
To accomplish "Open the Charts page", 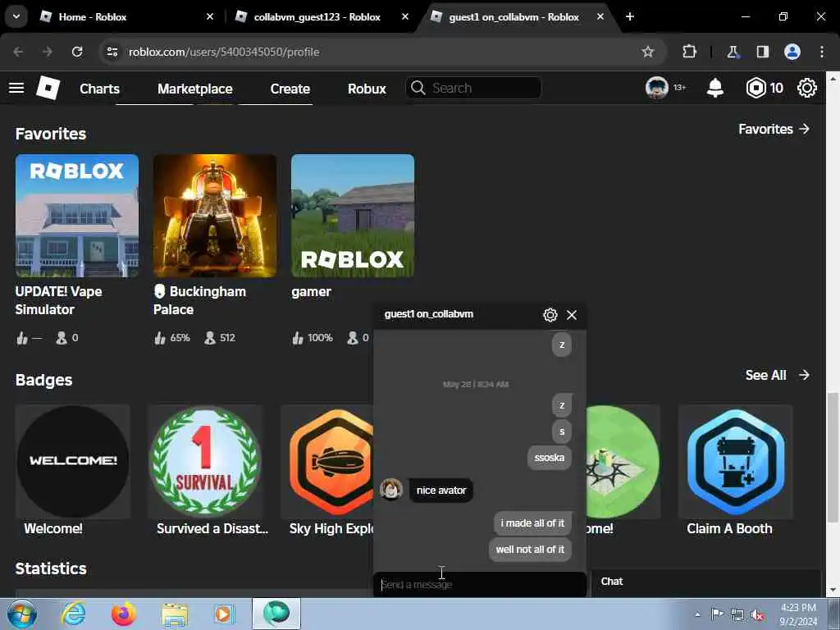I will (x=99, y=89).
